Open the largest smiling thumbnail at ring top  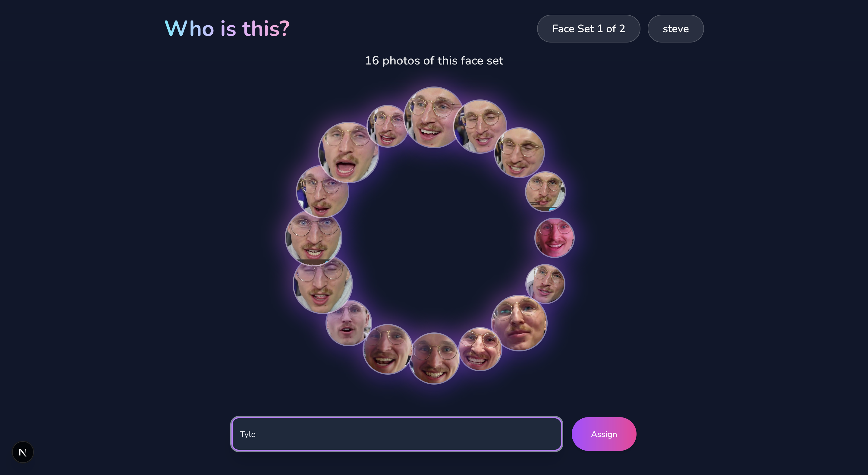[434, 117]
